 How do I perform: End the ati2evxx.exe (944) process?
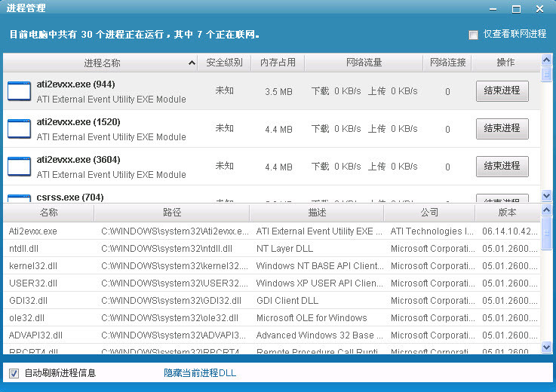[502, 91]
